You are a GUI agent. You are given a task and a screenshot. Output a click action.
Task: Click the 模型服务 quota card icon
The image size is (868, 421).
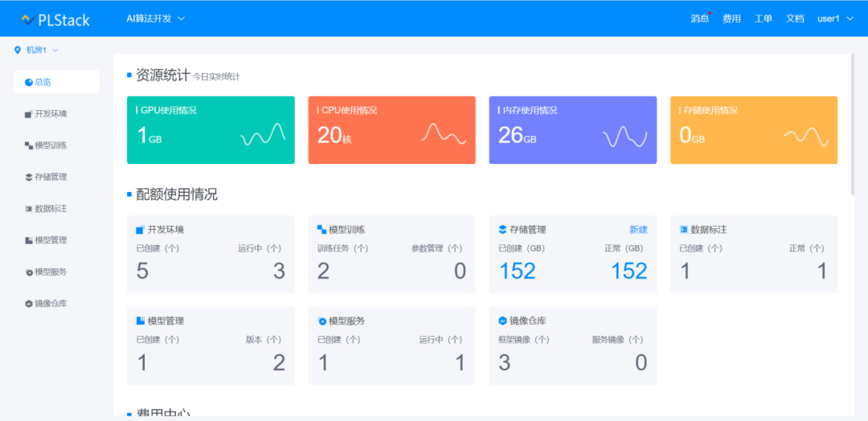click(321, 321)
